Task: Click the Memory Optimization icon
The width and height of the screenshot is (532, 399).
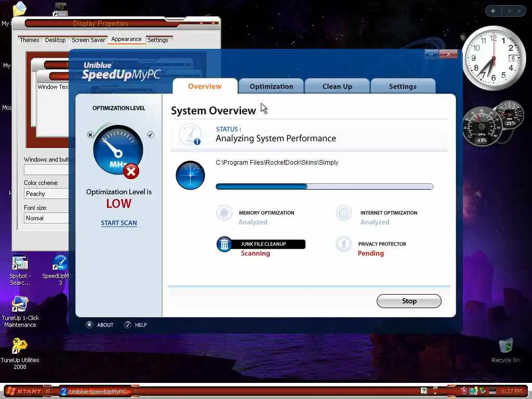Action: (x=224, y=212)
